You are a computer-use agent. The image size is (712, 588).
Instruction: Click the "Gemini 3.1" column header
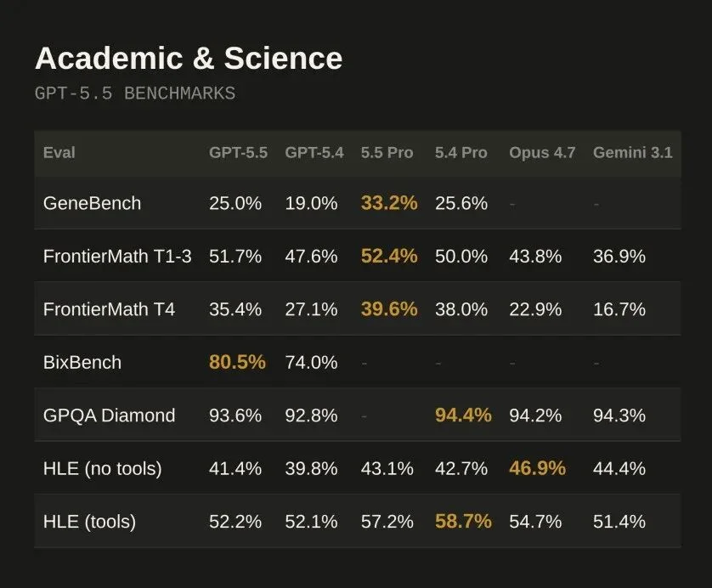632,153
